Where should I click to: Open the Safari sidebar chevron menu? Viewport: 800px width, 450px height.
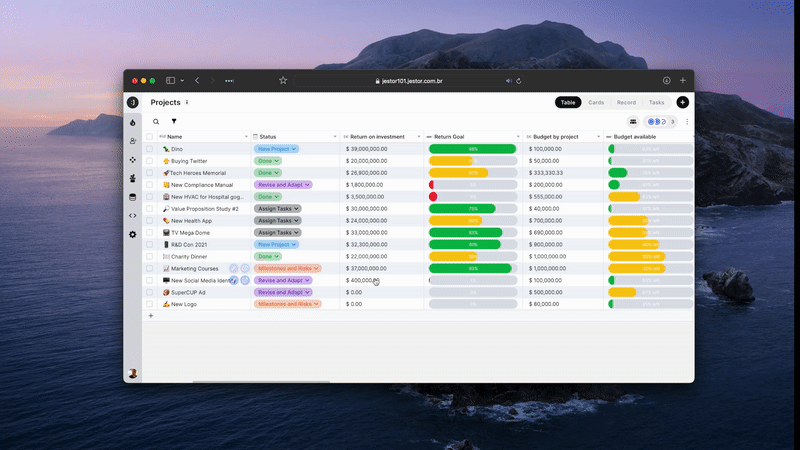(x=182, y=81)
